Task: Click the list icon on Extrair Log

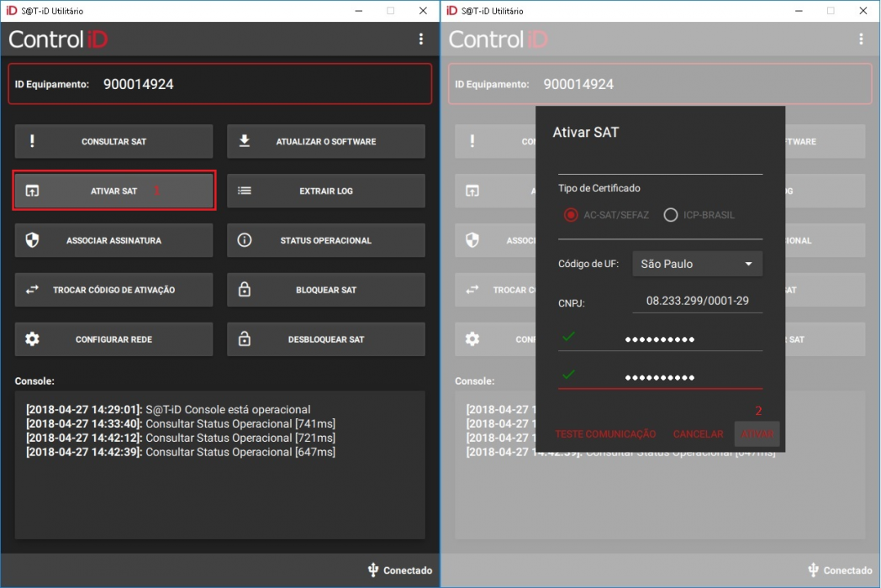Action: click(245, 191)
